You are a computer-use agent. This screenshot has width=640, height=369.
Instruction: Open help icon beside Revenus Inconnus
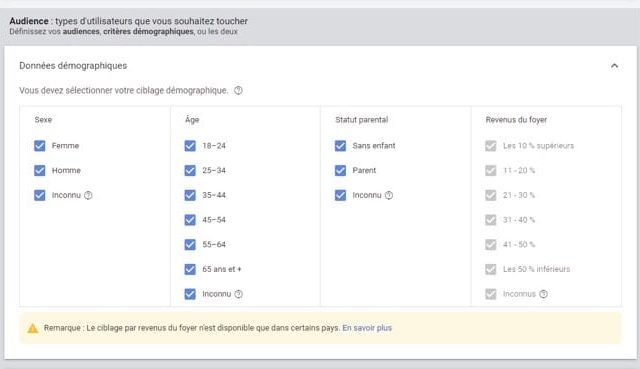pos(543,294)
